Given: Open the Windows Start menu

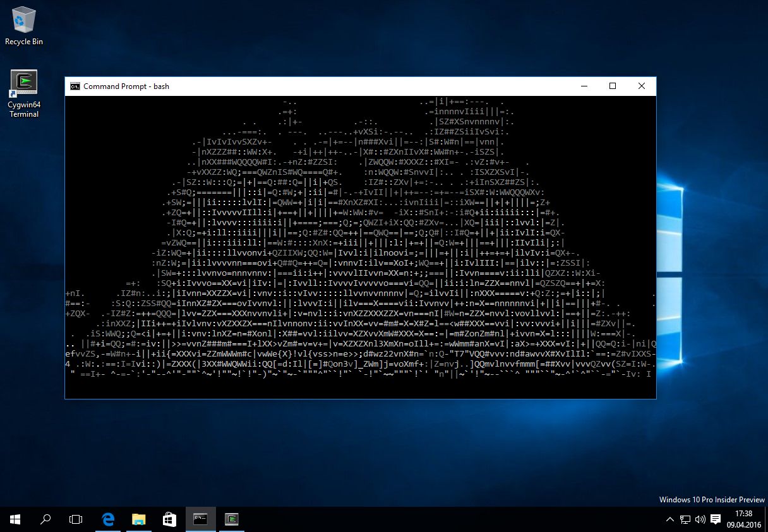Looking at the screenshot, I should [x=15, y=519].
